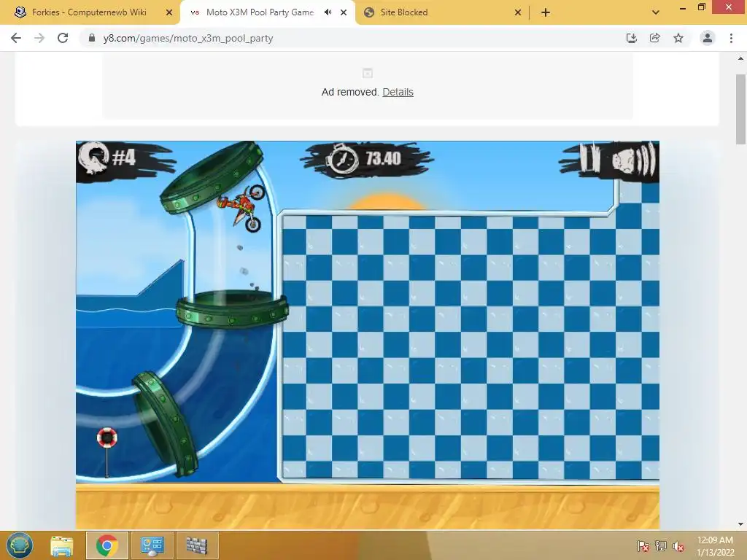Click the Chrome taskbar icon
Screen dimensions: 747x560
point(107,545)
